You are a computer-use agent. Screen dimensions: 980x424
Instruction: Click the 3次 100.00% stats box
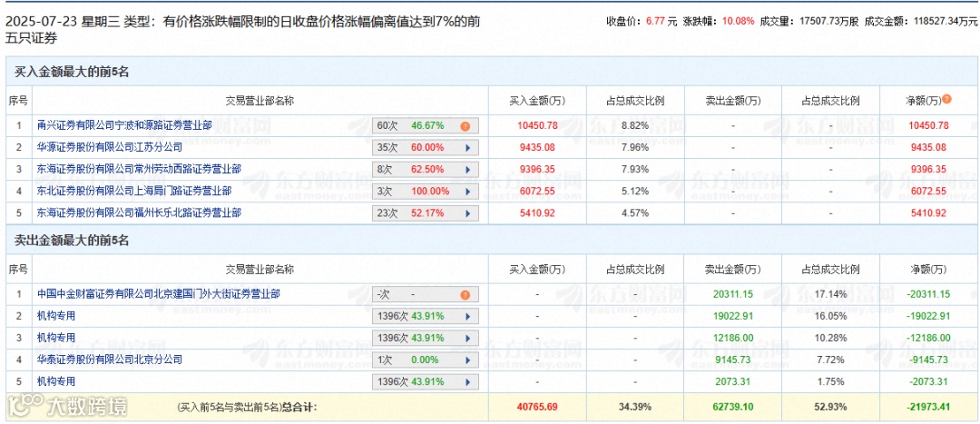[426, 192]
